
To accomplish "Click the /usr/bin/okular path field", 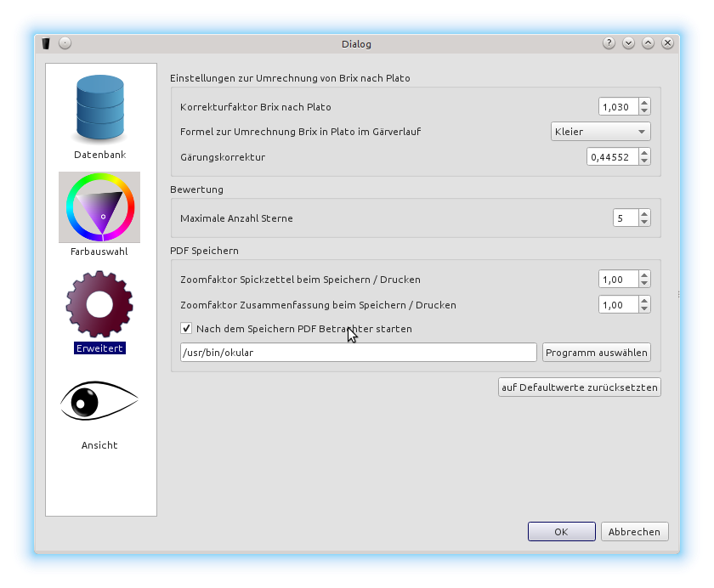I will click(357, 353).
